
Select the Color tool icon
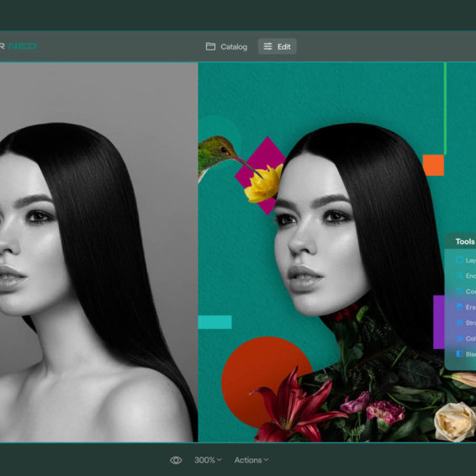tap(460, 338)
